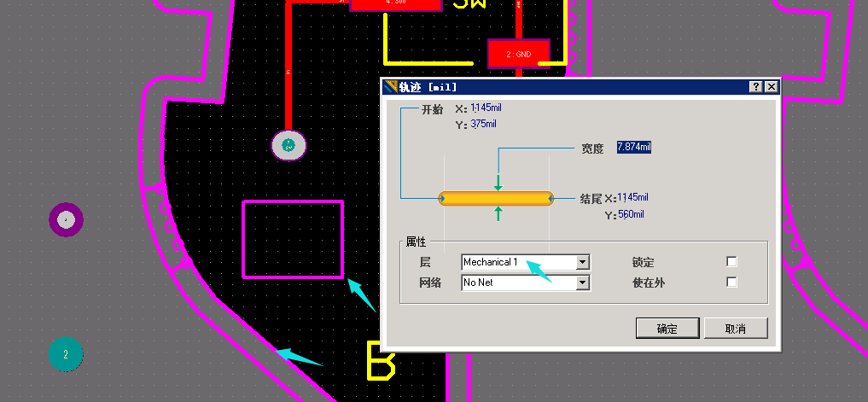Click the 确定 (OK) button

(667, 329)
